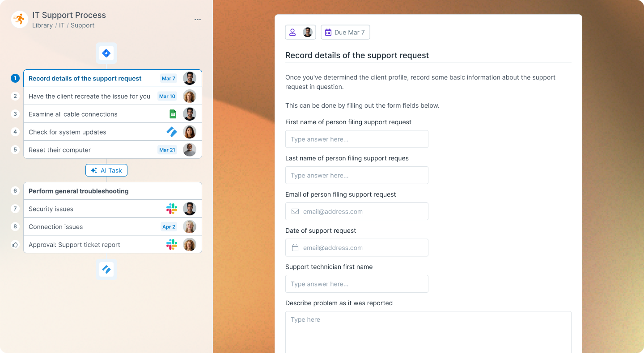Click the AI Task button
This screenshot has width=644, height=353.
point(106,170)
